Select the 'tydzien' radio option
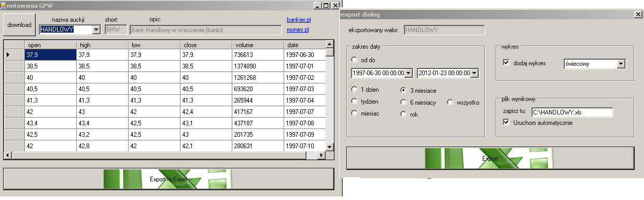The height and width of the screenshot is (200, 644). 355,101
